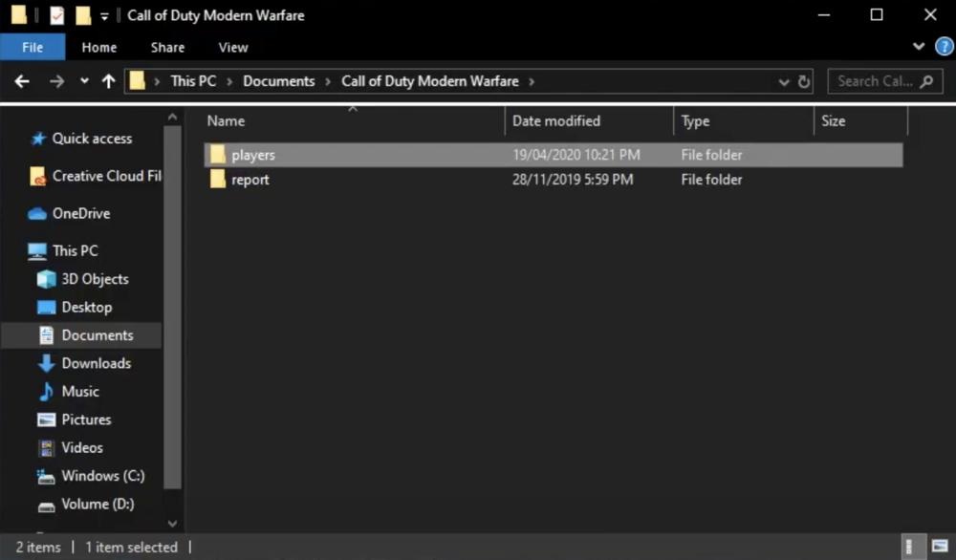Switch to large thumbnails view icon
Viewport: 956px width, 560px height.
tap(939, 547)
